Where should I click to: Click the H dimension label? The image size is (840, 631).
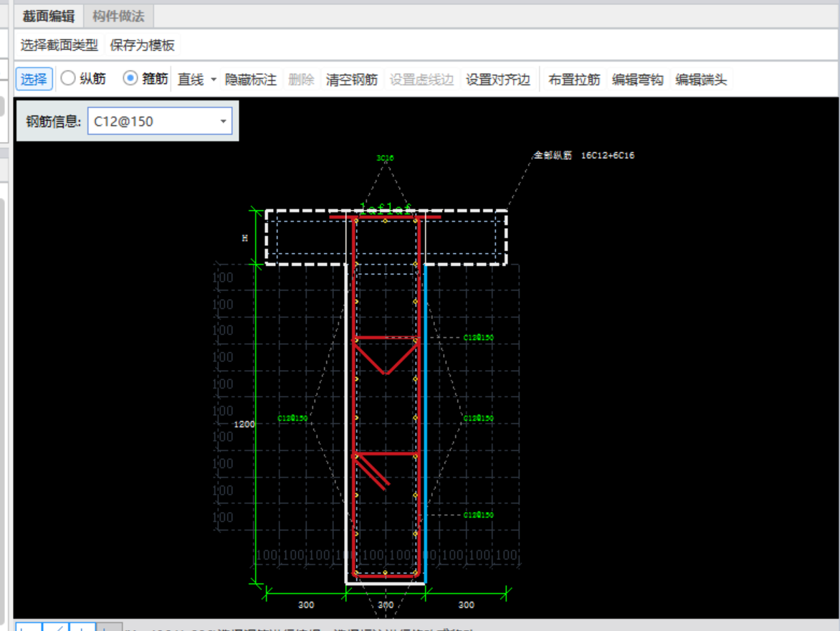[245, 238]
